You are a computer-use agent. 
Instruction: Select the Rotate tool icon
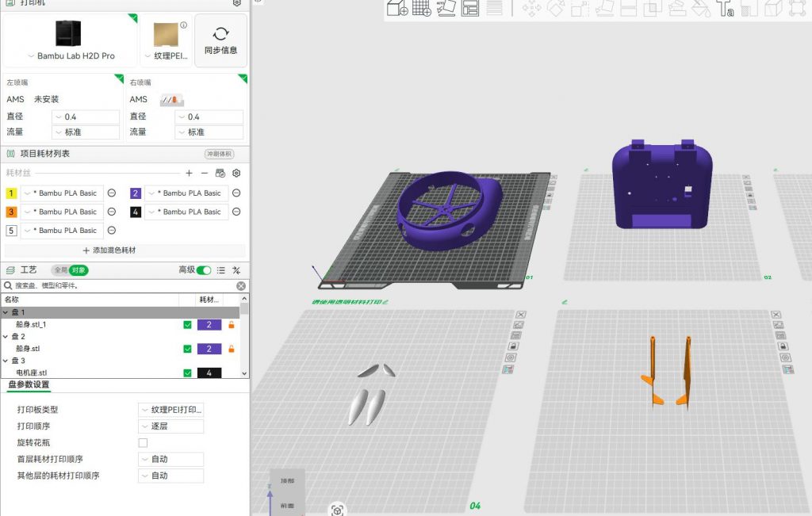556,8
